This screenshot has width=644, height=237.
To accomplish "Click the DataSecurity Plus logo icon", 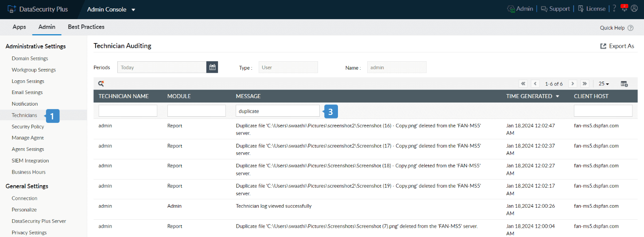I will [x=12, y=9].
